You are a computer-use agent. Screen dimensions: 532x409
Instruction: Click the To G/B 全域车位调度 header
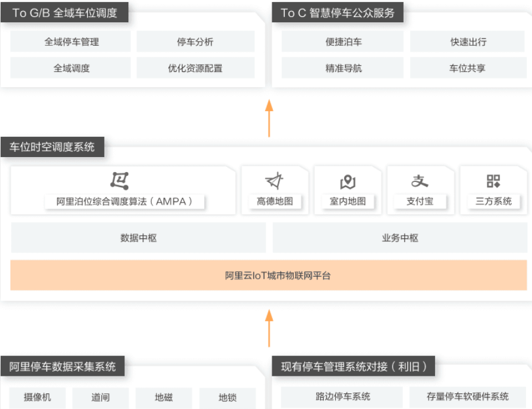click(x=65, y=12)
